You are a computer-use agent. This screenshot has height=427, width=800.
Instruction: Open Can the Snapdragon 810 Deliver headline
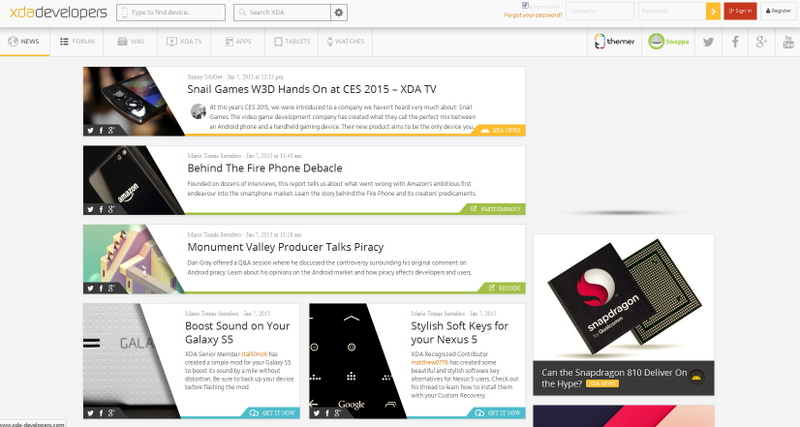pyautogui.click(x=614, y=378)
